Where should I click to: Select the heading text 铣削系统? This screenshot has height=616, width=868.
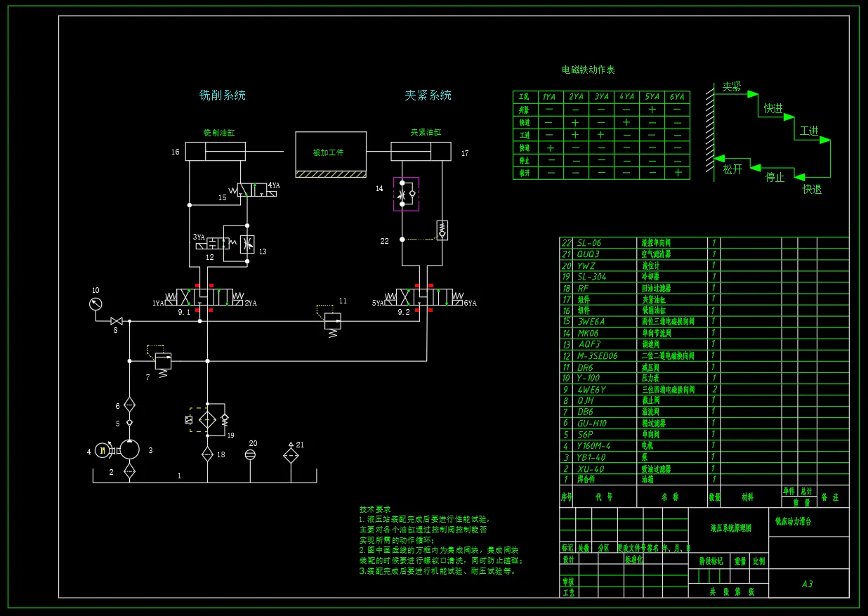(x=223, y=95)
